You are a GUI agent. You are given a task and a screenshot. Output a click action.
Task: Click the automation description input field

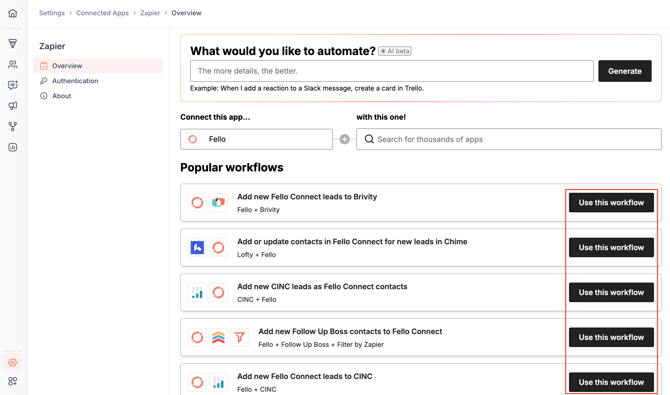coord(392,71)
